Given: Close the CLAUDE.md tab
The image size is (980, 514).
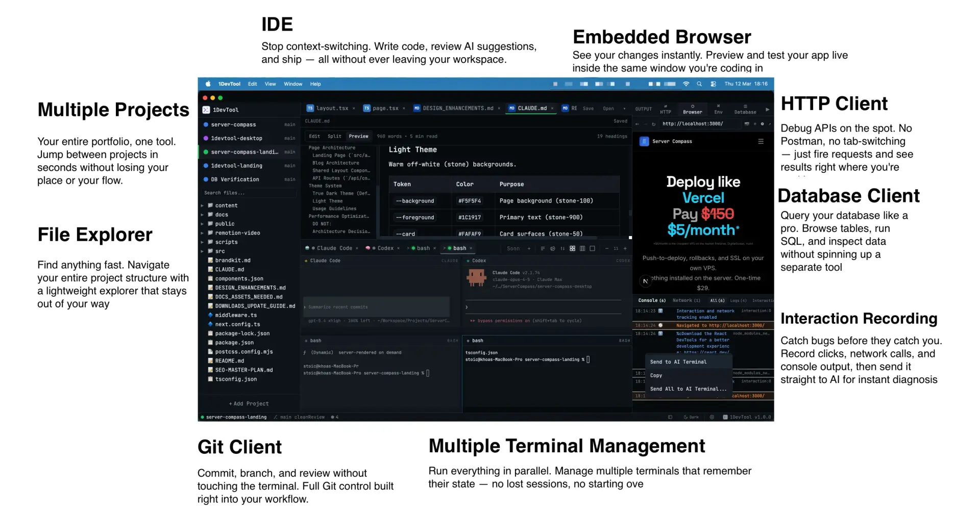Looking at the screenshot, I should [552, 108].
